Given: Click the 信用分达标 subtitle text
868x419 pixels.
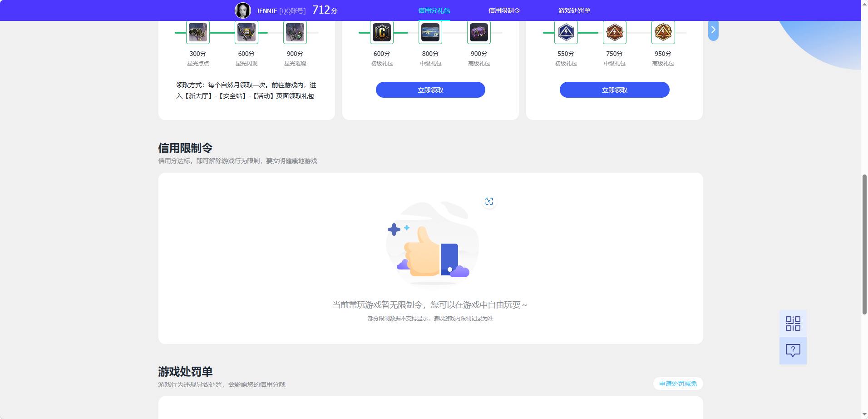Looking at the screenshot, I should pyautogui.click(x=237, y=161).
